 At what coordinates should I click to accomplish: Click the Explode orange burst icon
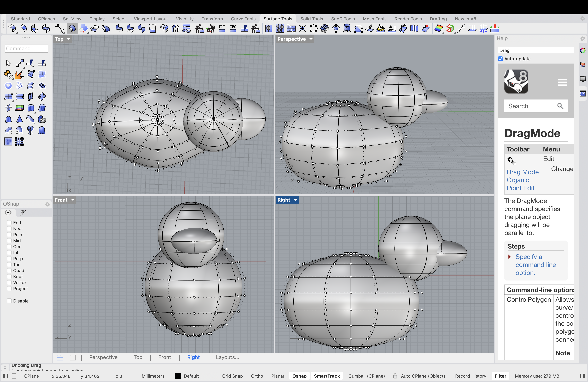point(19,74)
